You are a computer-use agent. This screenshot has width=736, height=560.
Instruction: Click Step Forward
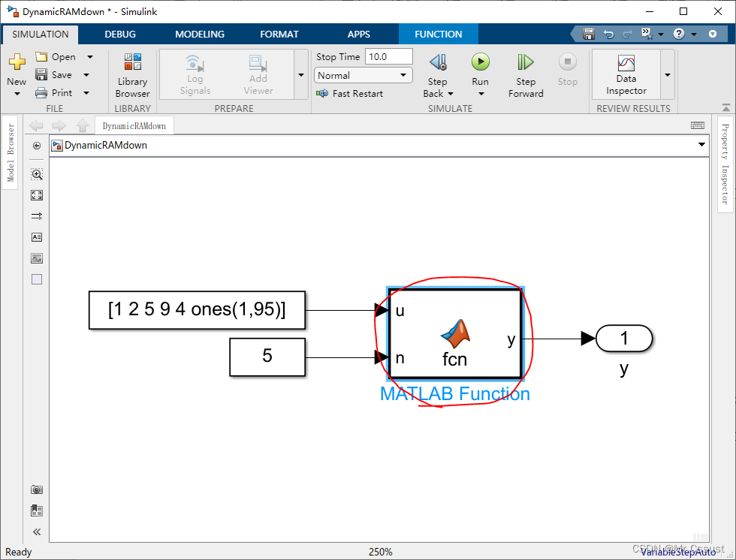pos(526,75)
